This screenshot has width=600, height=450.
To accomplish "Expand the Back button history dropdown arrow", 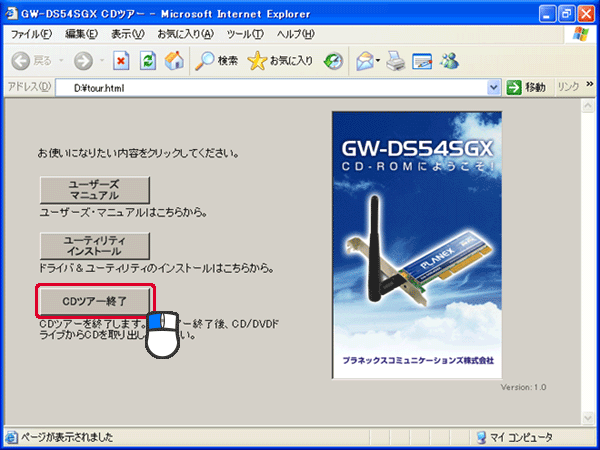I will tap(61, 60).
